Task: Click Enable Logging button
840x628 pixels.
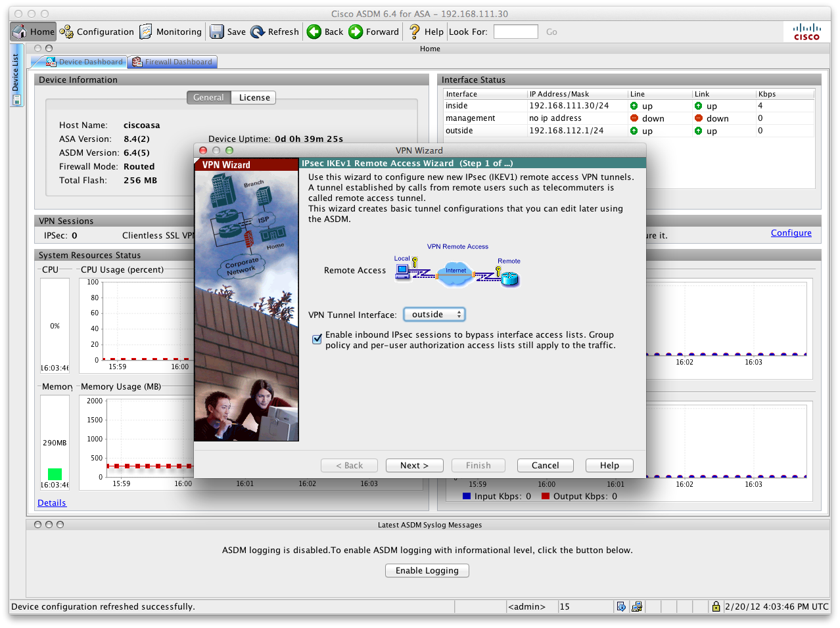Action: pos(427,570)
